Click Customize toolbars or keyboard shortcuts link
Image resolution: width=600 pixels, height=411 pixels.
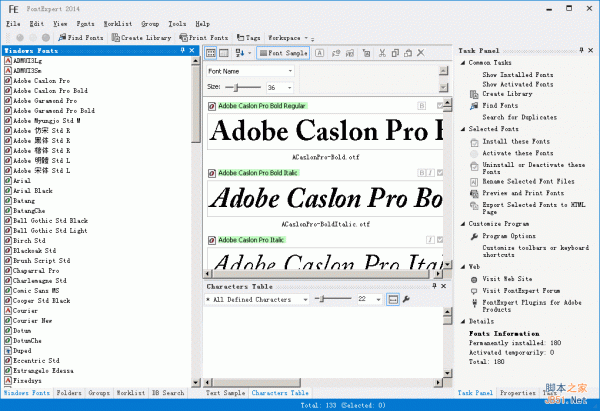coord(535,251)
